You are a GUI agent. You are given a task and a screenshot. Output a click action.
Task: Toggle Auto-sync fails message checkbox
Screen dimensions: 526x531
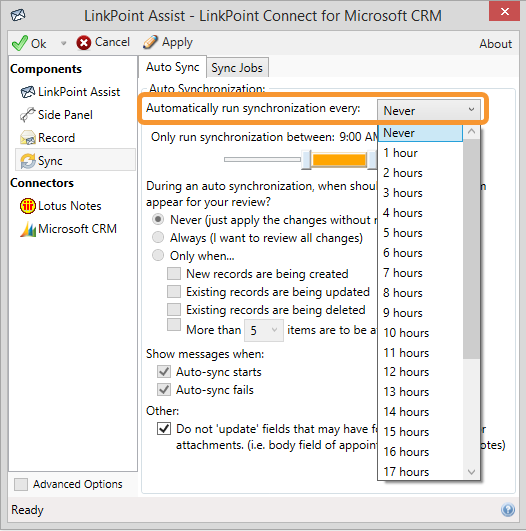(x=164, y=389)
